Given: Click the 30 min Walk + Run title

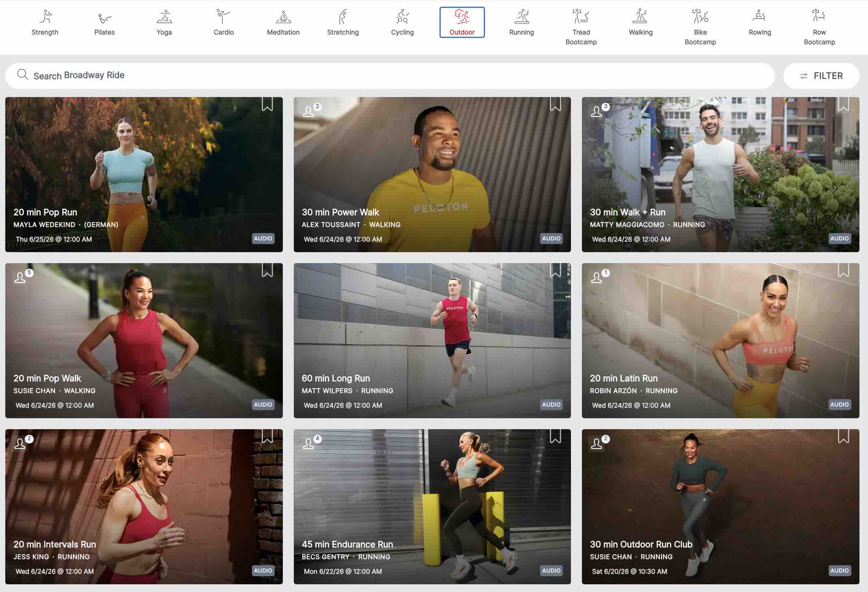Looking at the screenshot, I should point(627,212).
